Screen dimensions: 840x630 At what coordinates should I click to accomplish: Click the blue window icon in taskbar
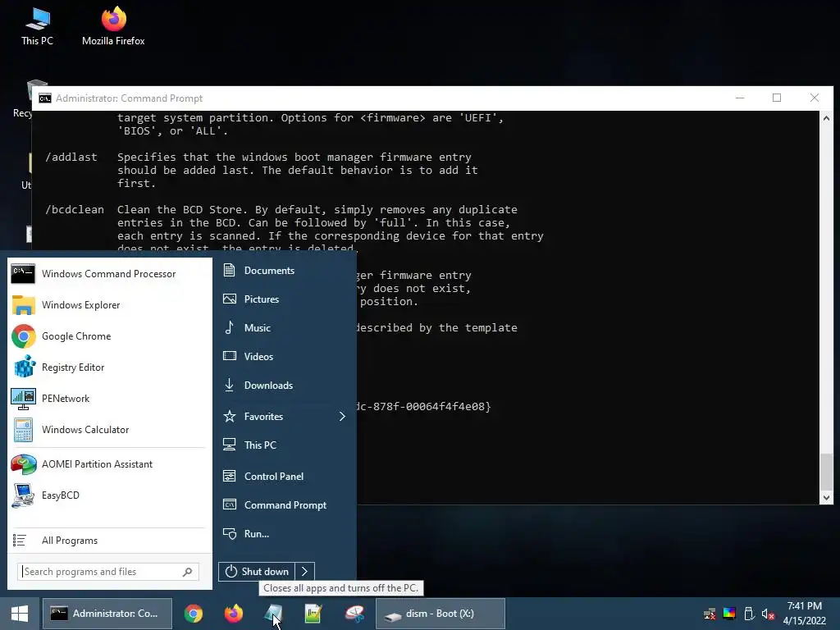273,614
